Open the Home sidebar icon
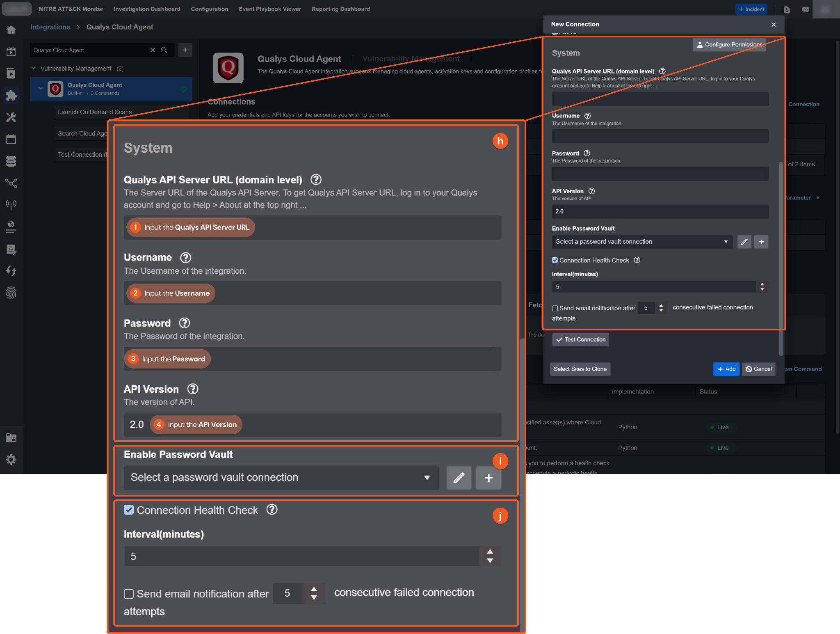840x634 pixels. 11,30
